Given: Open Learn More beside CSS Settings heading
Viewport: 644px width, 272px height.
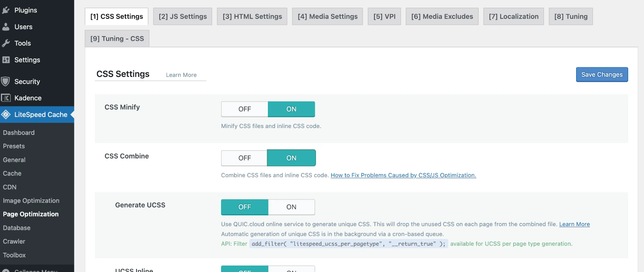Looking at the screenshot, I should coord(181,75).
